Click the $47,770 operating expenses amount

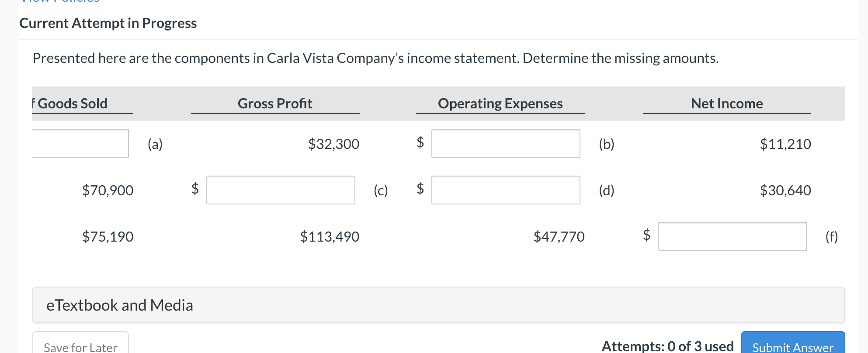[x=559, y=236]
